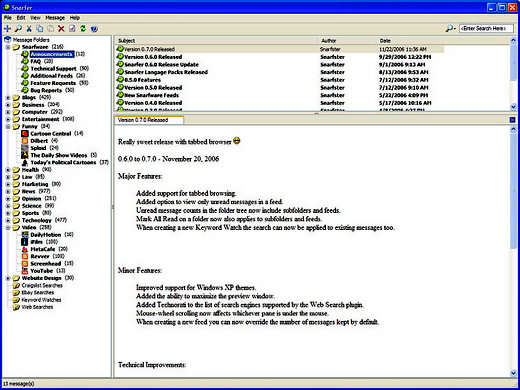Viewport: 520px width, 390px height.
Task: Click the maximize preview pane button
Action: 513,120
